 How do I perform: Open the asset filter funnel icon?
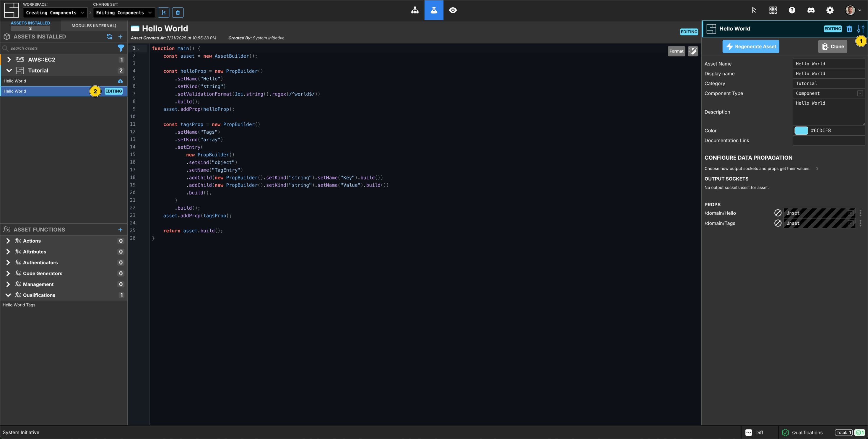point(121,48)
